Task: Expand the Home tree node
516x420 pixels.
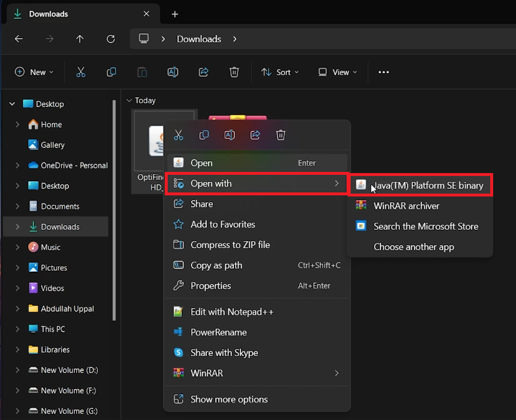Action: pyautogui.click(x=18, y=124)
